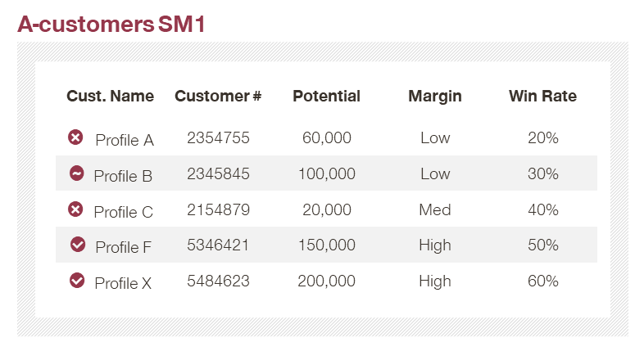Click the red X icon beside Profile A

tap(75, 137)
